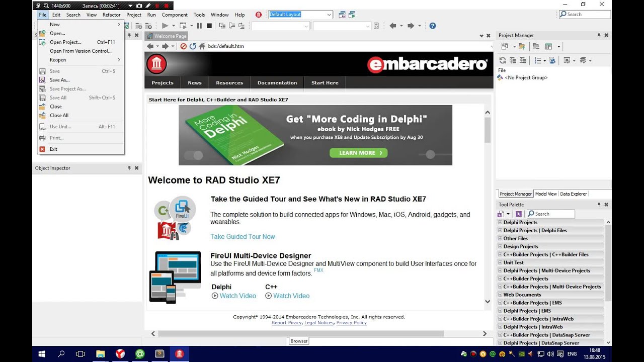Click the C++ Watch Video link
This screenshot has height=362, width=644.
pyautogui.click(x=291, y=296)
